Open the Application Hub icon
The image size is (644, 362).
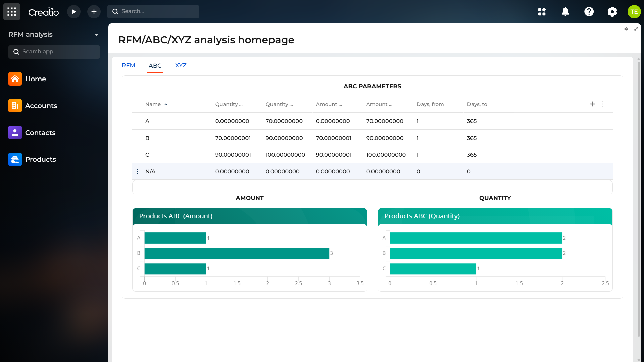(x=542, y=12)
